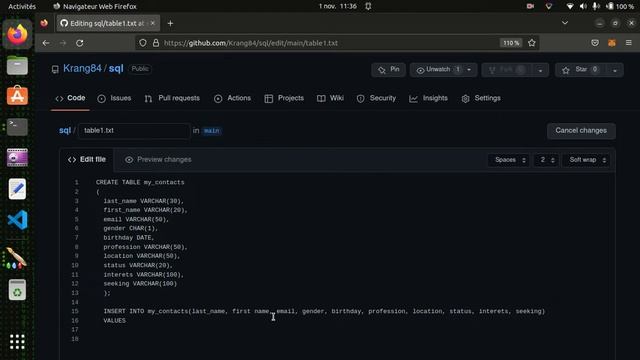Open the volume speaker indicator

pos(583,6)
